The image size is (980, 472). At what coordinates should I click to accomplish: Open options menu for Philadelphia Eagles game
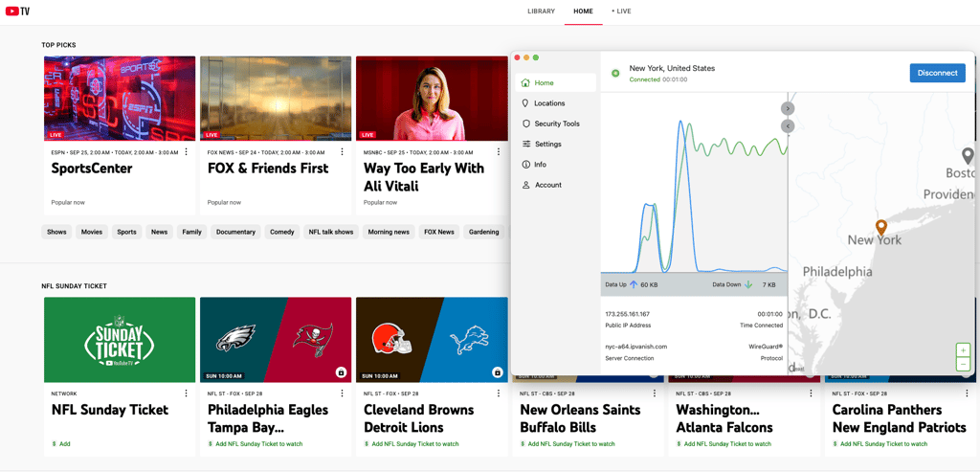(x=342, y=393)
